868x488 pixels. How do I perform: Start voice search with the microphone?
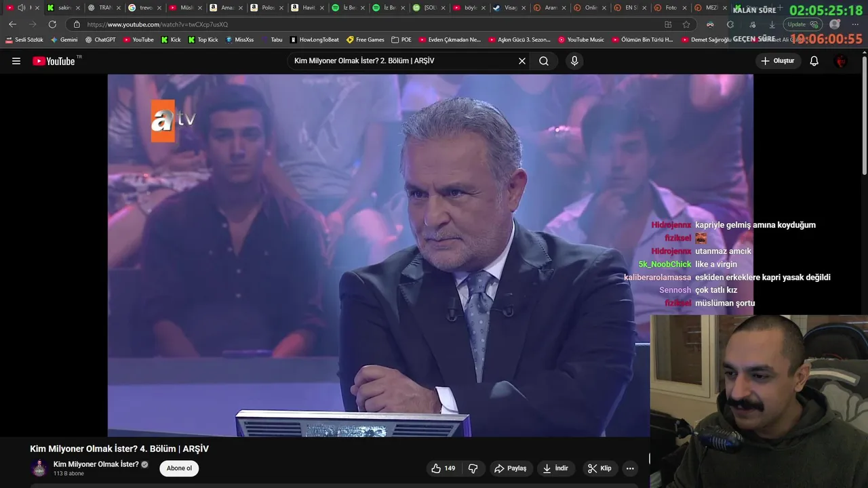coord(574,61)
